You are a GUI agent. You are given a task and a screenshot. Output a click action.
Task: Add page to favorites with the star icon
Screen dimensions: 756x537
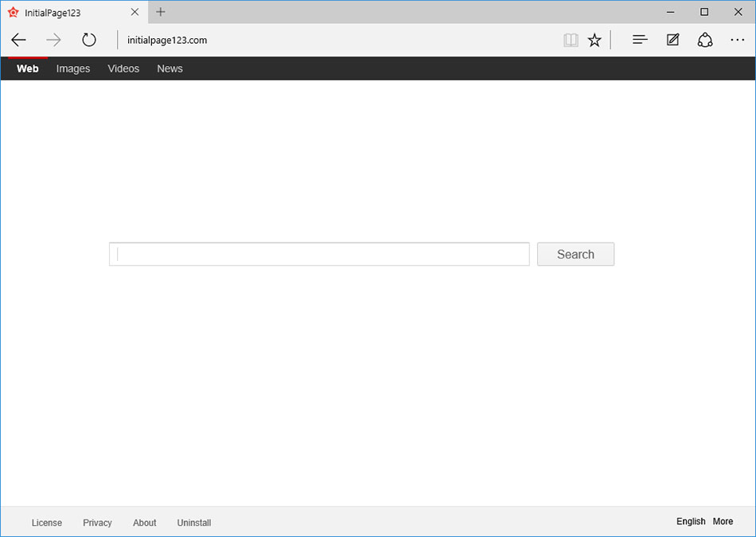tap(594, 41)
